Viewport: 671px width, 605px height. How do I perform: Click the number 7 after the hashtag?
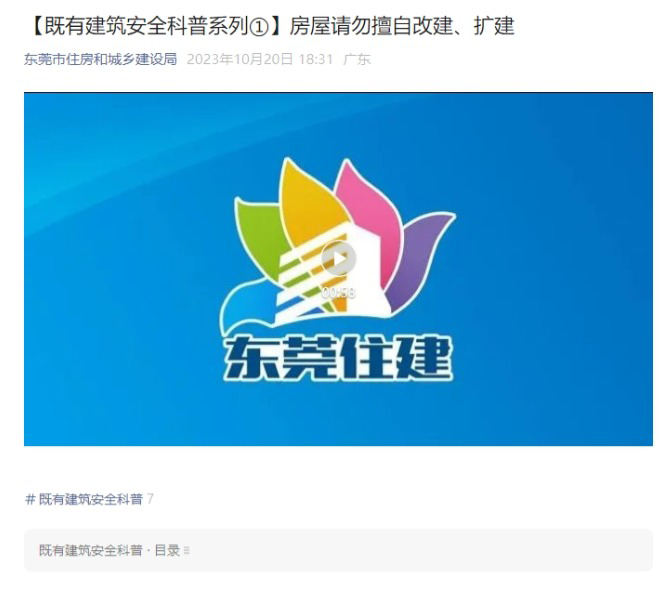(x=150, y=499)
